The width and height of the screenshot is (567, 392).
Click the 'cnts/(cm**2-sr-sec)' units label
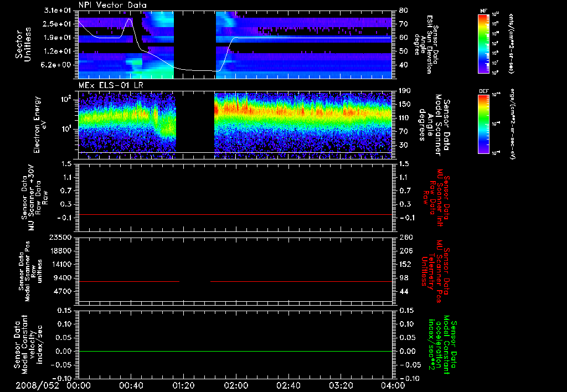[511, 43]
